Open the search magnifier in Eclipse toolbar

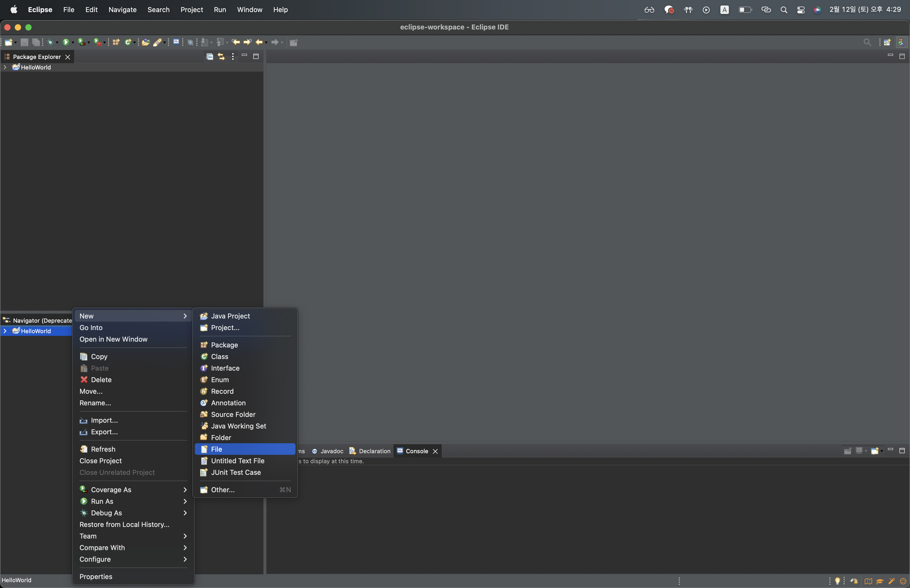point(867,42)
